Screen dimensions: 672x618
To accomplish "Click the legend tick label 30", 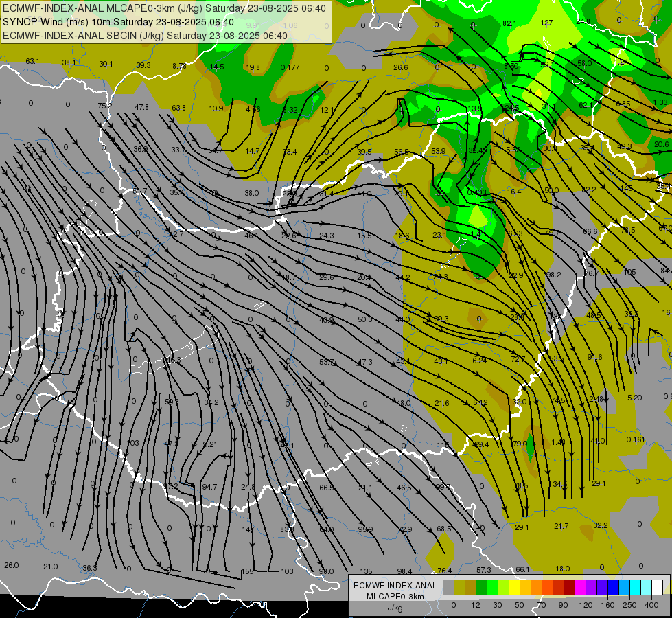I will pos(497,605).
